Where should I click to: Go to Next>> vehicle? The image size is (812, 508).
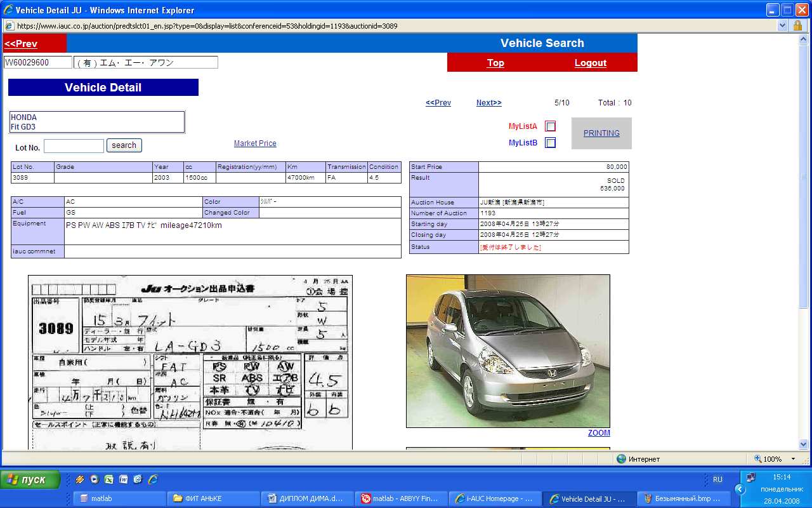tap(489, 103)
